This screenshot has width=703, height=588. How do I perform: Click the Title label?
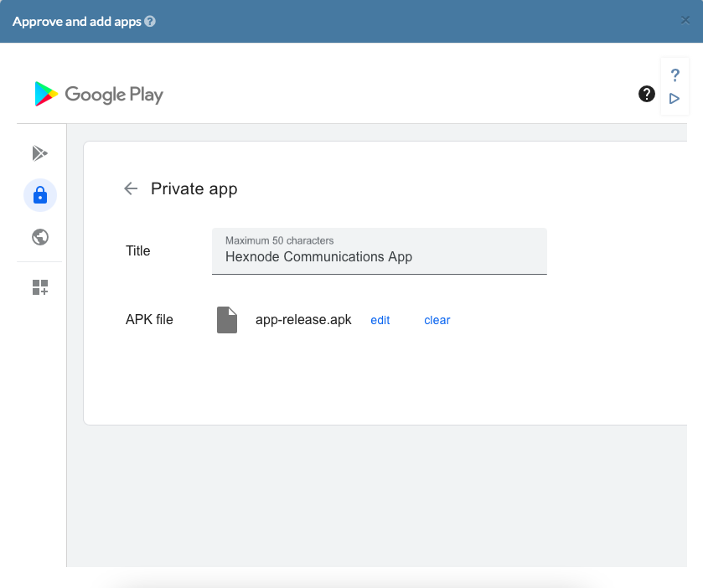tap(138, 251)
